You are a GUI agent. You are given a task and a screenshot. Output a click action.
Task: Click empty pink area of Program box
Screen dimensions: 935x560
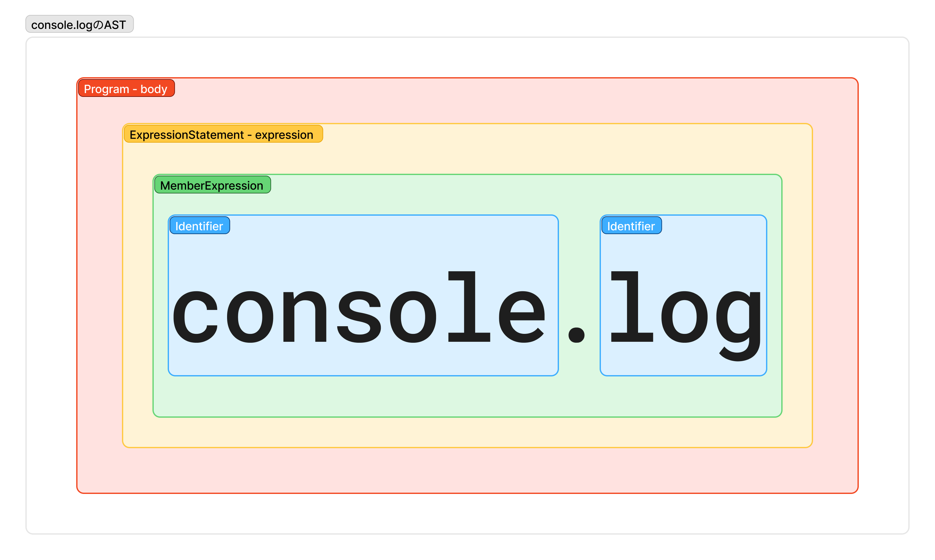pyautogui.click(x=468, y=471)
